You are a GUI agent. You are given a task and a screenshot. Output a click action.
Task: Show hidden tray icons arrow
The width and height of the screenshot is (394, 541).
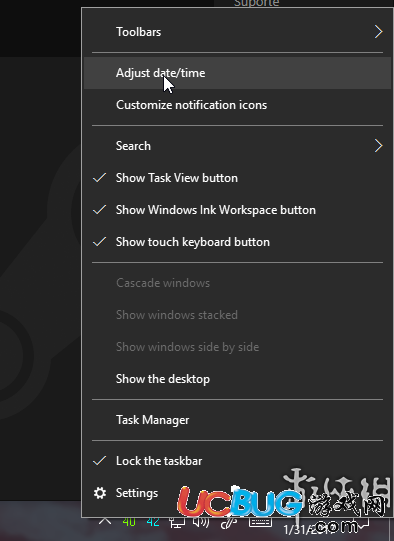(x=105, y=521)
